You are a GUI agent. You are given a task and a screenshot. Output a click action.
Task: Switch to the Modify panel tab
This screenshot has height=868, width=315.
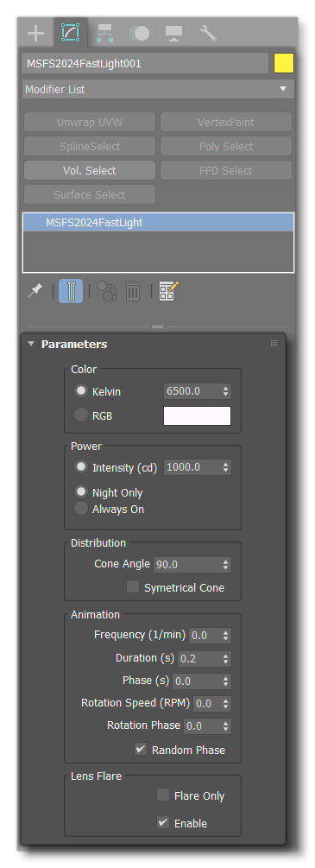click(x=70, y=33)
